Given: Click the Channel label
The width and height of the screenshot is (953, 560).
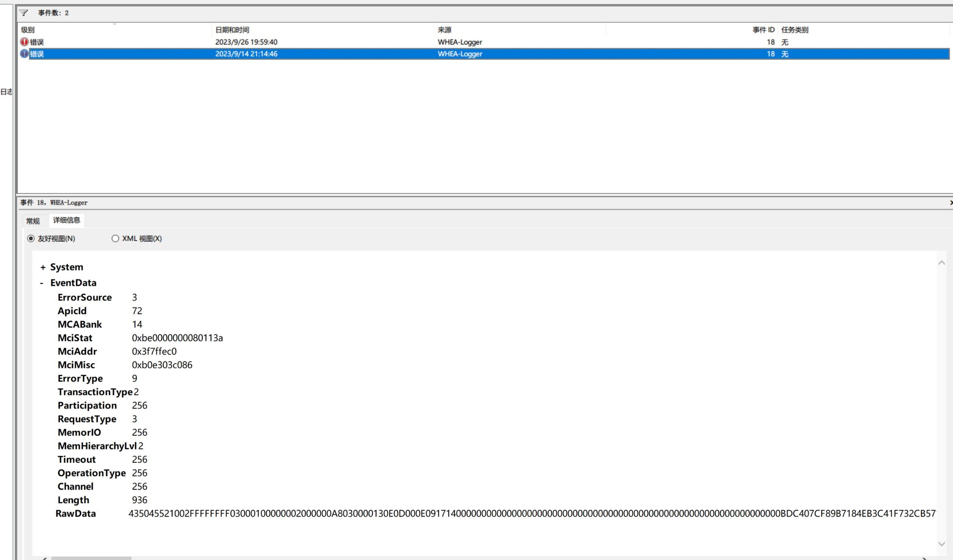Looking at the screenshot, I should coord(76,487).
